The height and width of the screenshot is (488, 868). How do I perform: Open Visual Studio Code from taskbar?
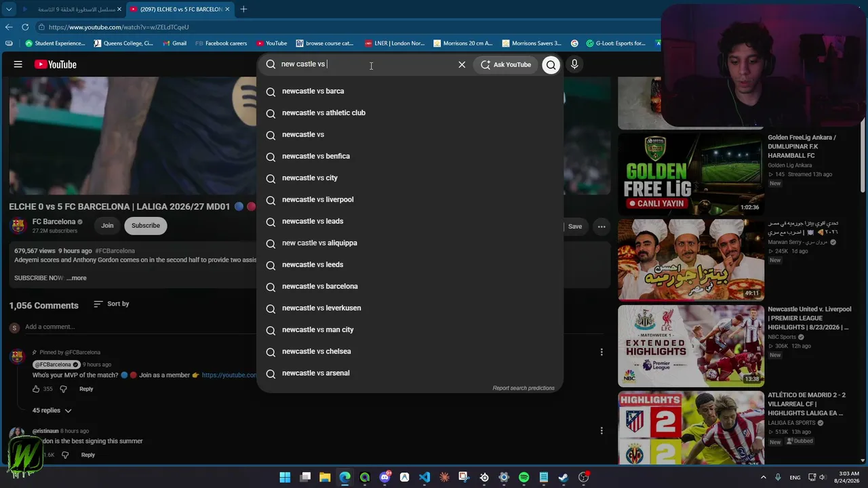coord(425,478)
